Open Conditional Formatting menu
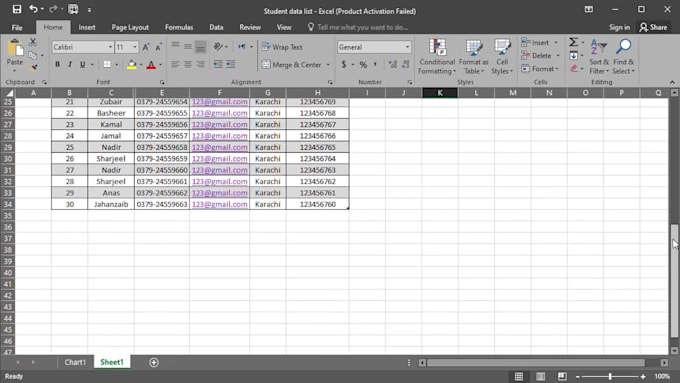The image size is (680, 383). click(x=437, y=56)
